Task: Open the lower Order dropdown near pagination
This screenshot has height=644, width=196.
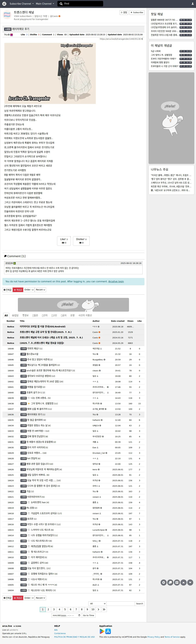Action: pos(29,598)
